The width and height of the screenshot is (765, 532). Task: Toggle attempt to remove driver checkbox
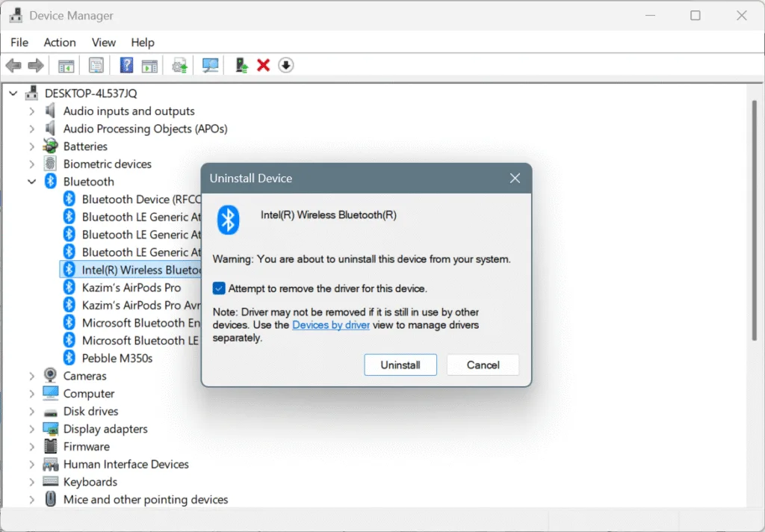pyautogui.click(x=219, y=288)
